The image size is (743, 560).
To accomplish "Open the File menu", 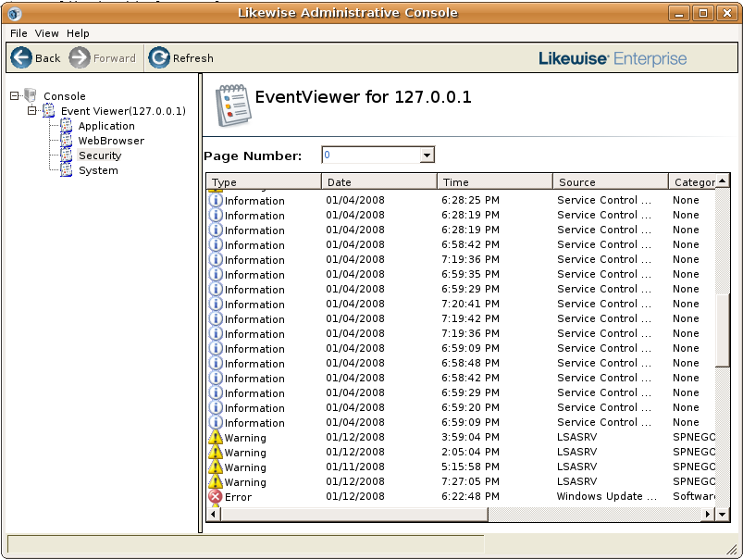I will 19,33.
